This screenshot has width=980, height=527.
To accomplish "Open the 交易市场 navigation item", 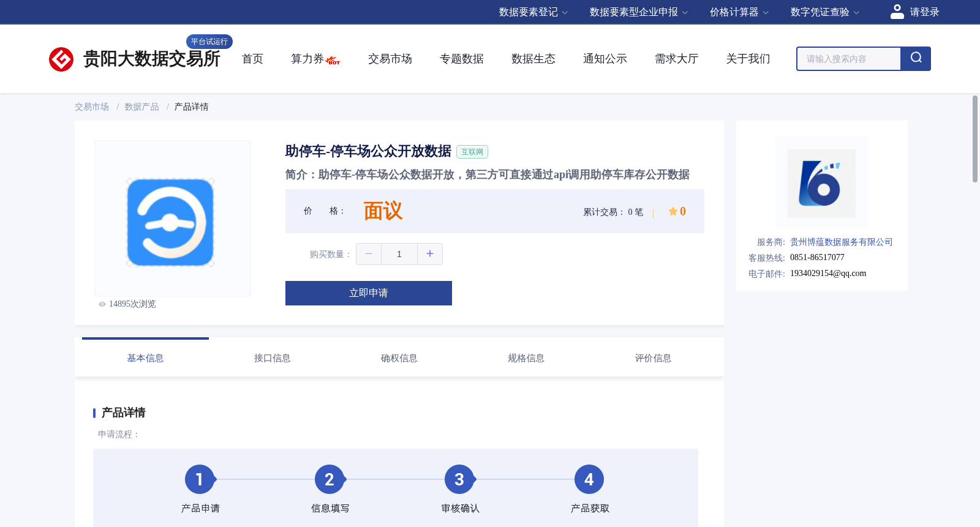I will pyautogui.click(x=390, y=59).
